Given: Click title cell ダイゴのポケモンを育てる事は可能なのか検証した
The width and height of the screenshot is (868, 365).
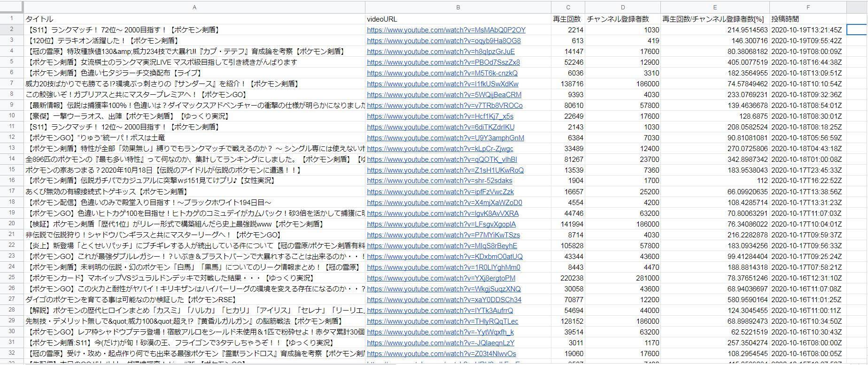Looking at the screenshot, I should tap(194, 299).
